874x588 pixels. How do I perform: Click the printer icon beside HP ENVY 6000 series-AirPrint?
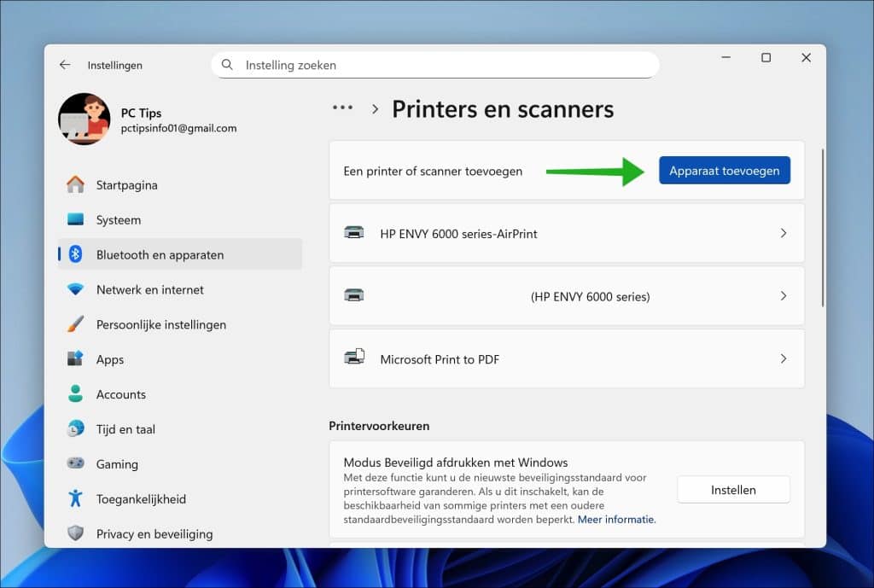[x=354, y=232]
